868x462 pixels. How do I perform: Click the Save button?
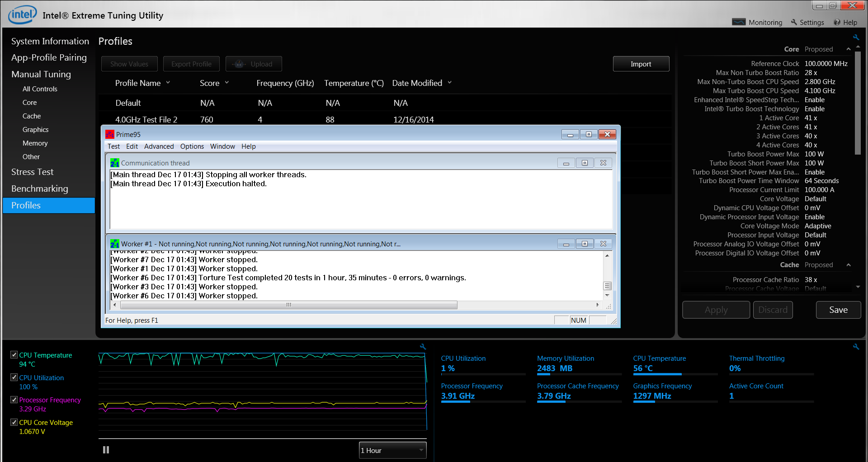pos(838,310)
